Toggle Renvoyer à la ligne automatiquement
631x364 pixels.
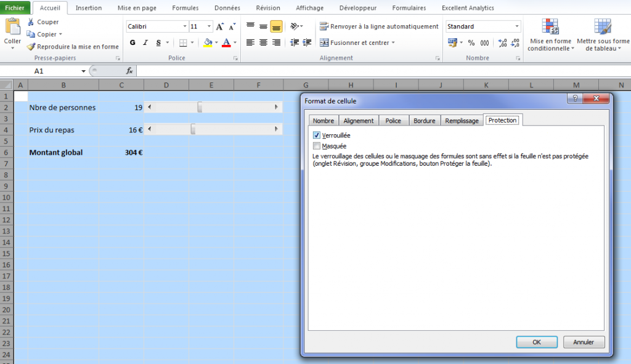point(379,26)
